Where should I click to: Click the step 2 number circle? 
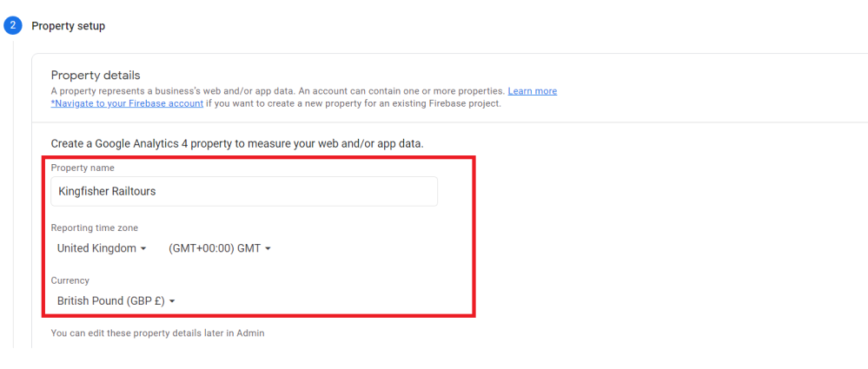(x=12, y=26)
